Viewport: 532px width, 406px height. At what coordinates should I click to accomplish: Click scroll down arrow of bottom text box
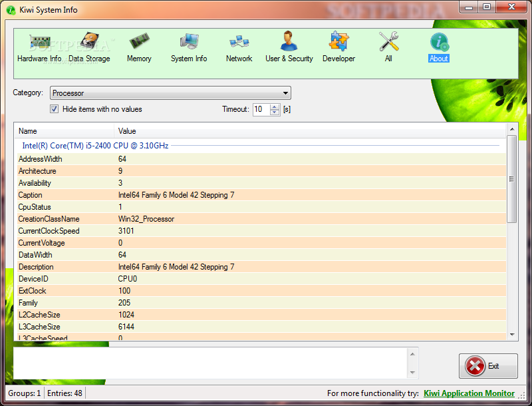412,373
